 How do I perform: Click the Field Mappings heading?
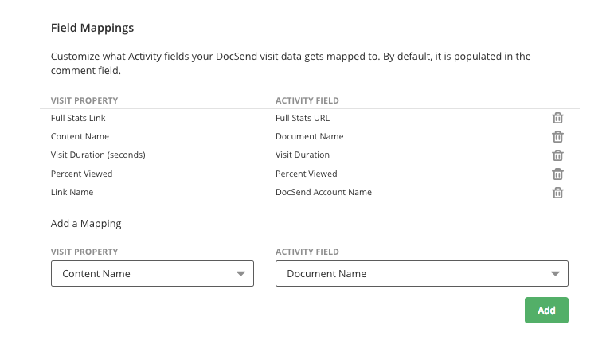coord(92,28)
